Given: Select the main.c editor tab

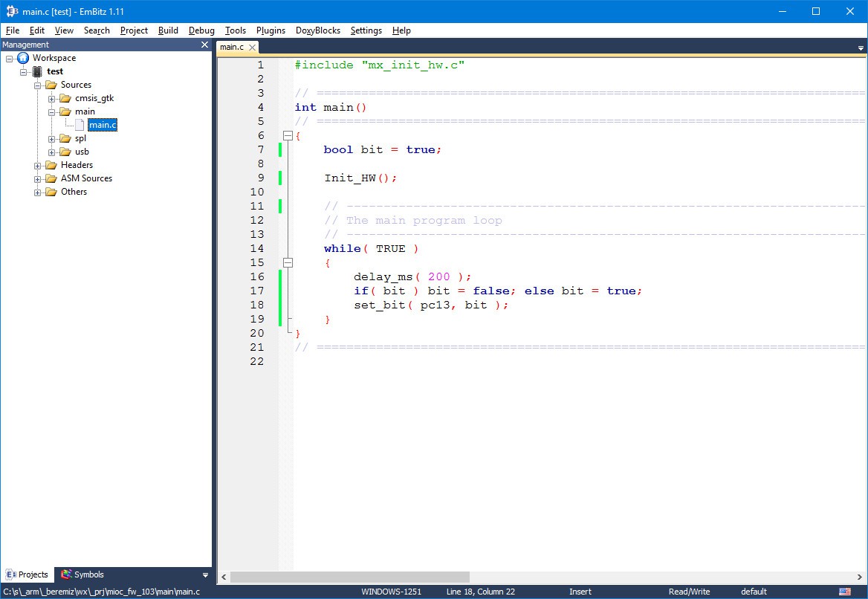Looking at the screenshot, I should 232,47.
